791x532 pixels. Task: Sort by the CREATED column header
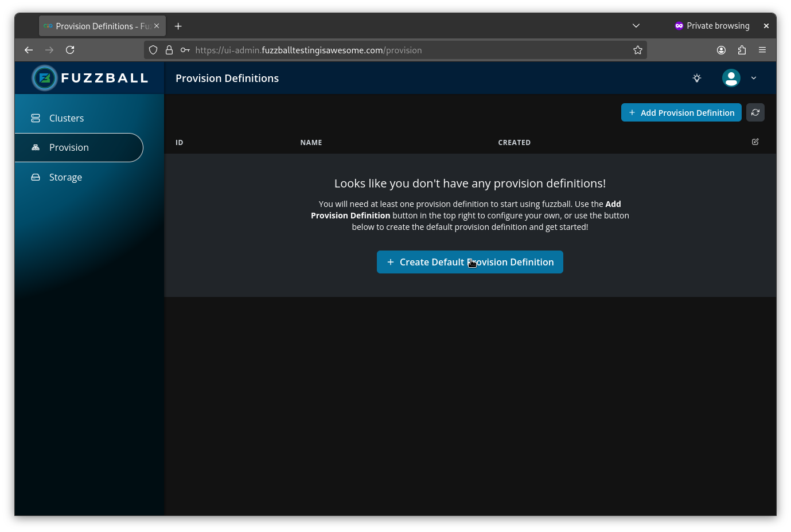[515, 142]
